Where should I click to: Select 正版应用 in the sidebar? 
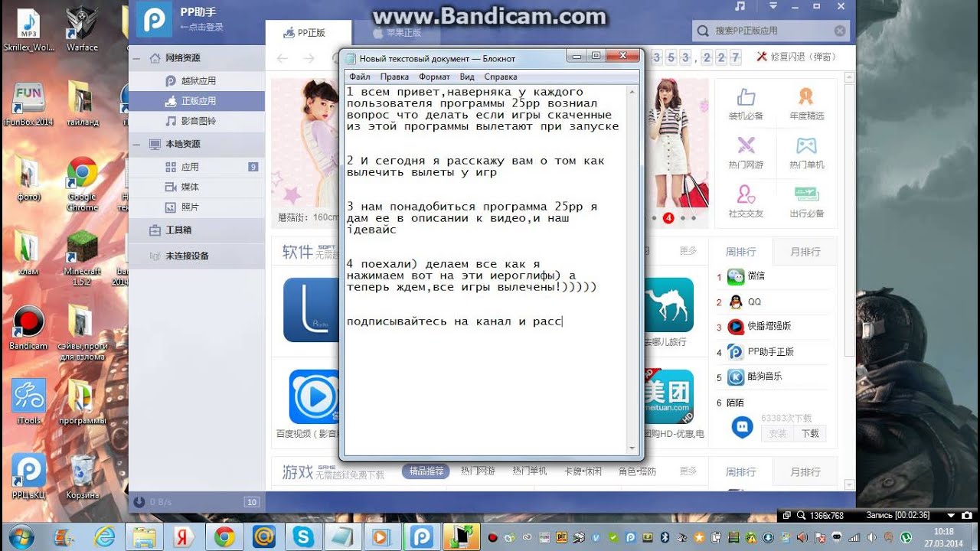[196, 100]
